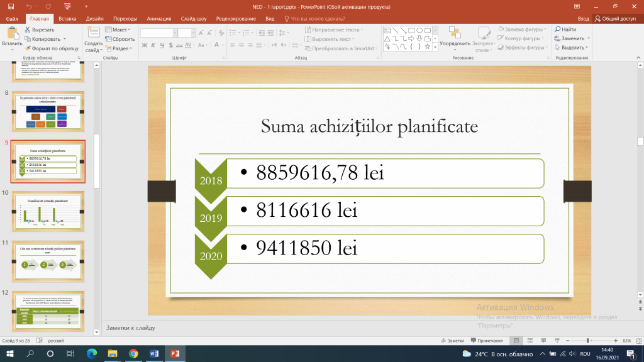Switch to Анимация tab
Image resolution: width=644 pixels, height=362 pixels.
tap(159, 18)
